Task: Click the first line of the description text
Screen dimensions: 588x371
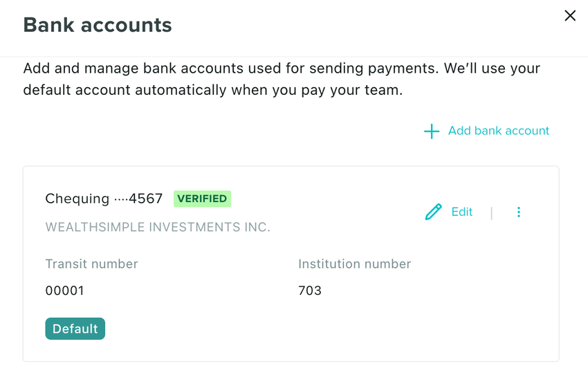Action: (282, 69)
